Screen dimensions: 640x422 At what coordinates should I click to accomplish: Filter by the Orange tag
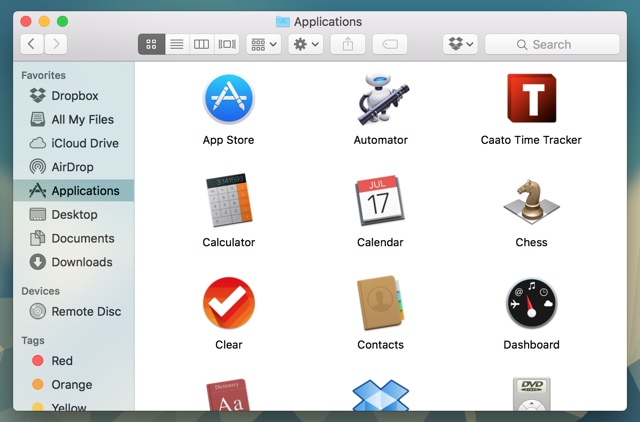click(73, 384)
